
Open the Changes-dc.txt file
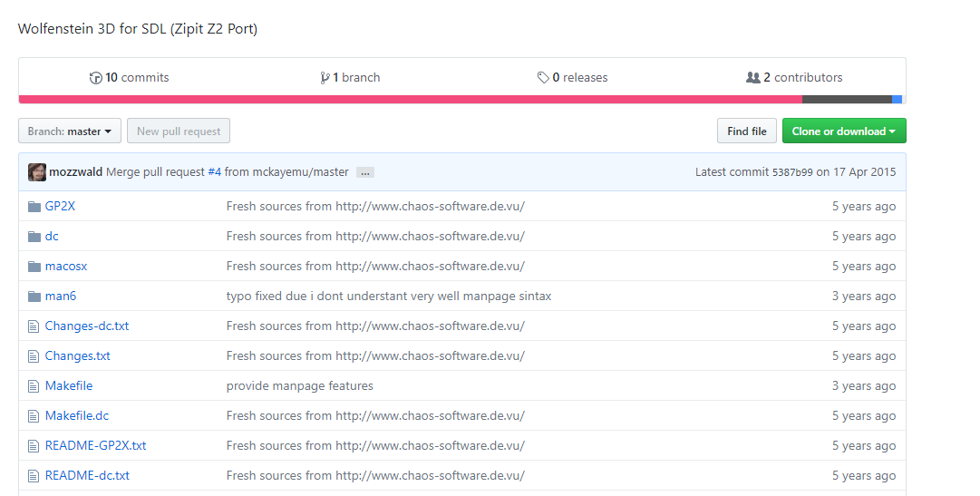tap(87, 326)
